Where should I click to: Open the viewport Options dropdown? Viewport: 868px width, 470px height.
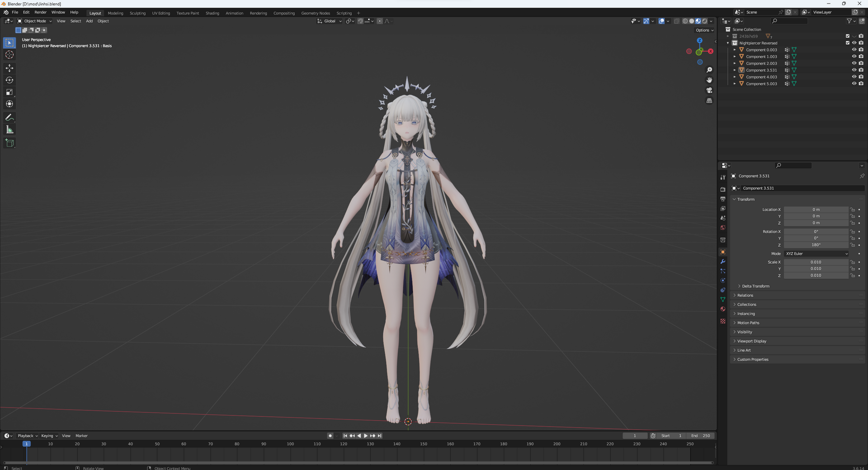pos(704,30)
